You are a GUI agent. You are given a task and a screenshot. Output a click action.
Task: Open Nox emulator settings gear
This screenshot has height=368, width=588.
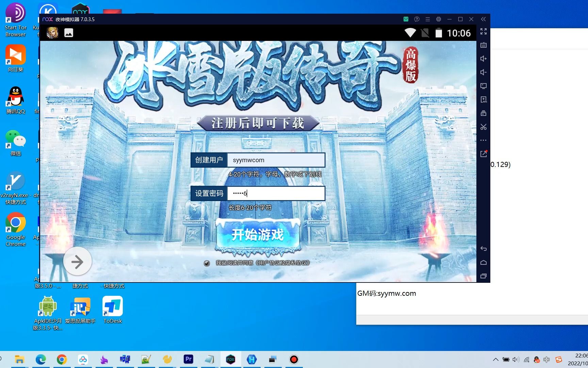438,19
